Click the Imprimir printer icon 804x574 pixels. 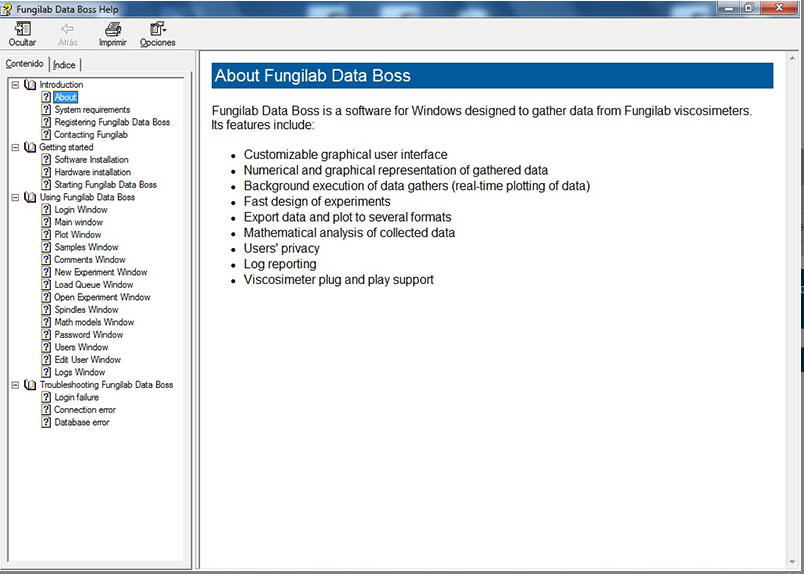point(112,29)
